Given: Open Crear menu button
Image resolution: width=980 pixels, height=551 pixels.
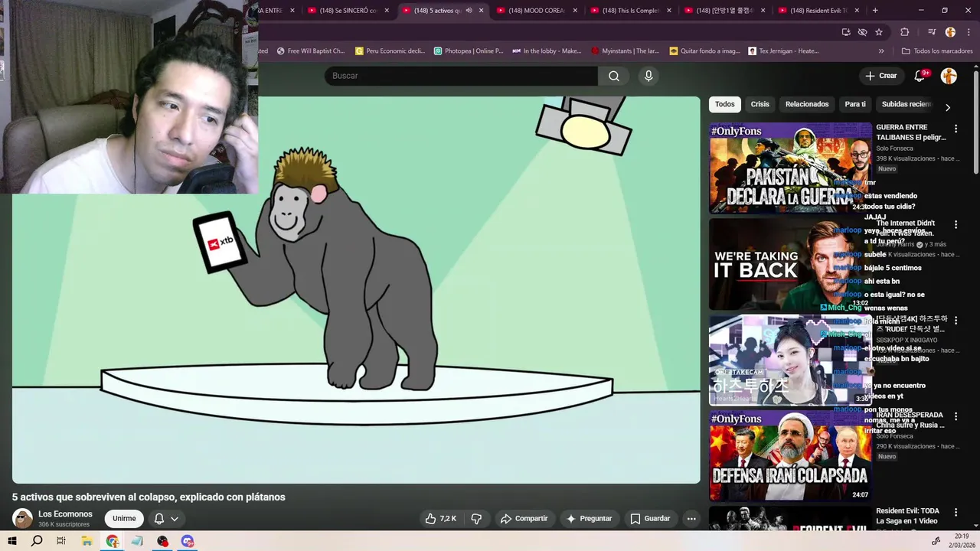Looking at the screenshot, I should (880, 76).
